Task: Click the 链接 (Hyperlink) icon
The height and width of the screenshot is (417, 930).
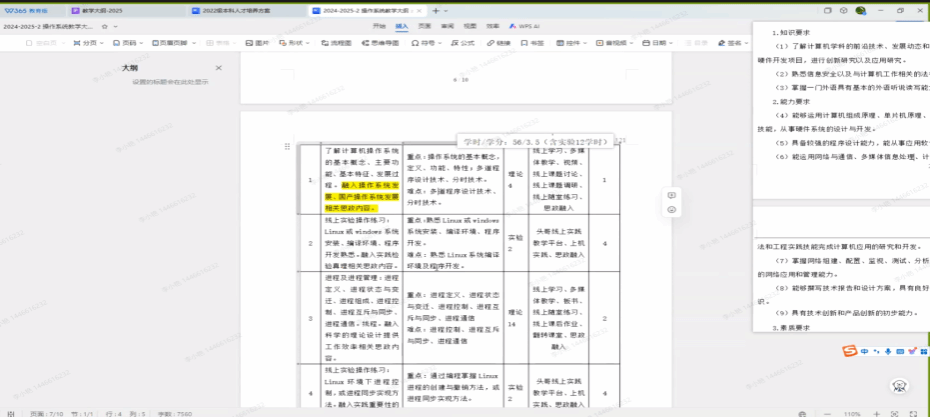Action: click(x=499, y=43)
